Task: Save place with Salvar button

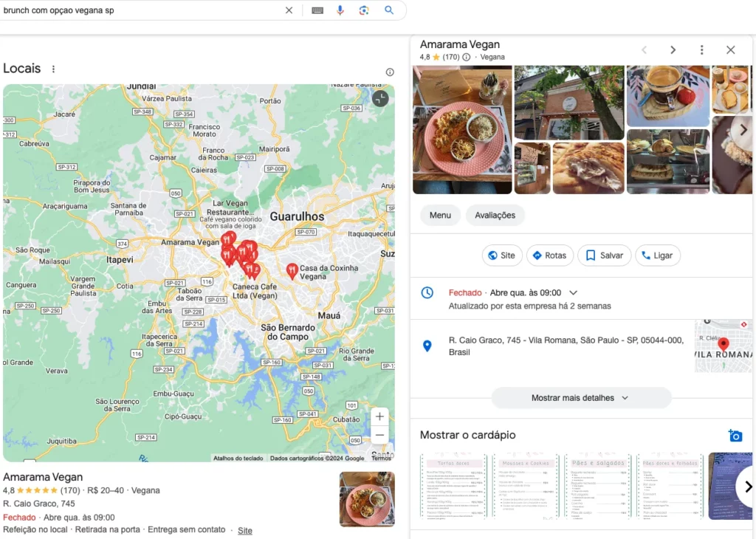Action: click(x=605, y=255)
